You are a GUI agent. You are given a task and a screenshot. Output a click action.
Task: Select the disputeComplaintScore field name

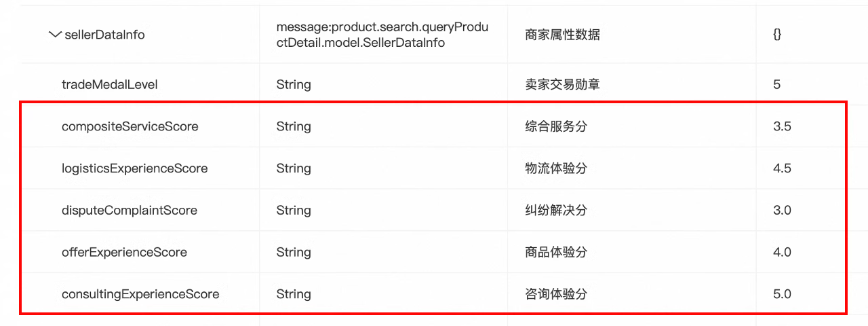point(129,211)
